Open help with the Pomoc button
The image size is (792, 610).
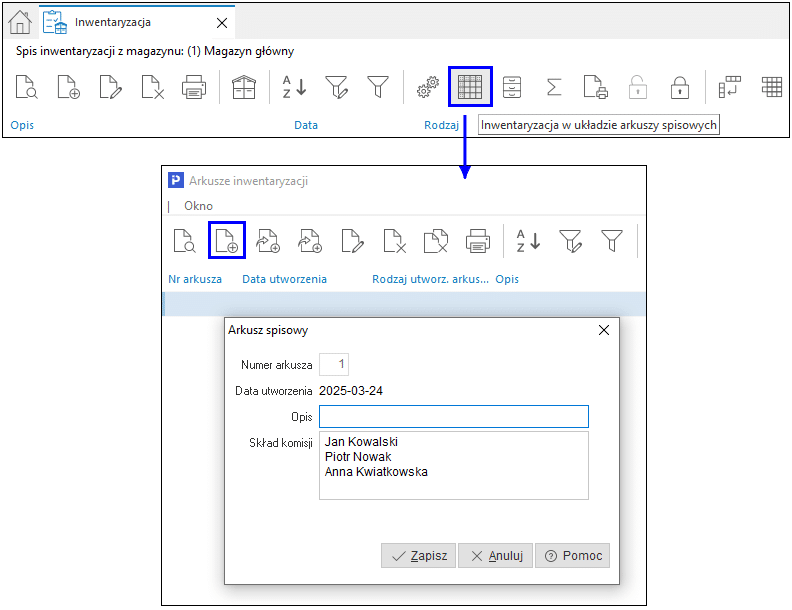(572, 556)
